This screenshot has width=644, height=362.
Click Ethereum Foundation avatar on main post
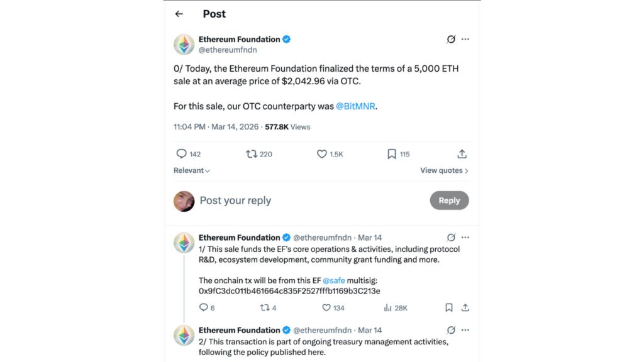(x=184, y=45)
